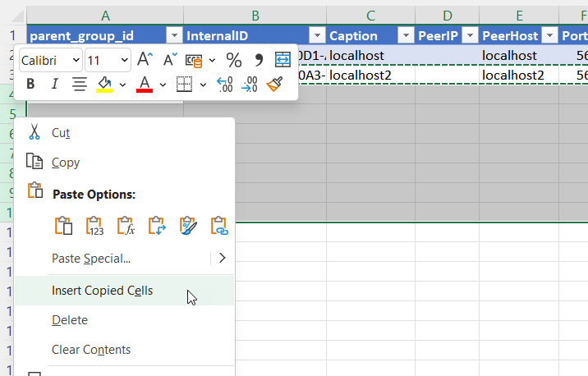588x376 pixels.
Task: Select Insert Copied Cells menu entry
Action: coord(102,291)
